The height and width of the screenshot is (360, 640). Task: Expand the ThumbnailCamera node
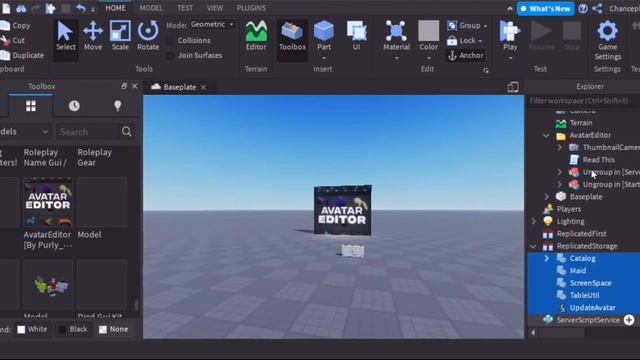click(x=560, y=147)
